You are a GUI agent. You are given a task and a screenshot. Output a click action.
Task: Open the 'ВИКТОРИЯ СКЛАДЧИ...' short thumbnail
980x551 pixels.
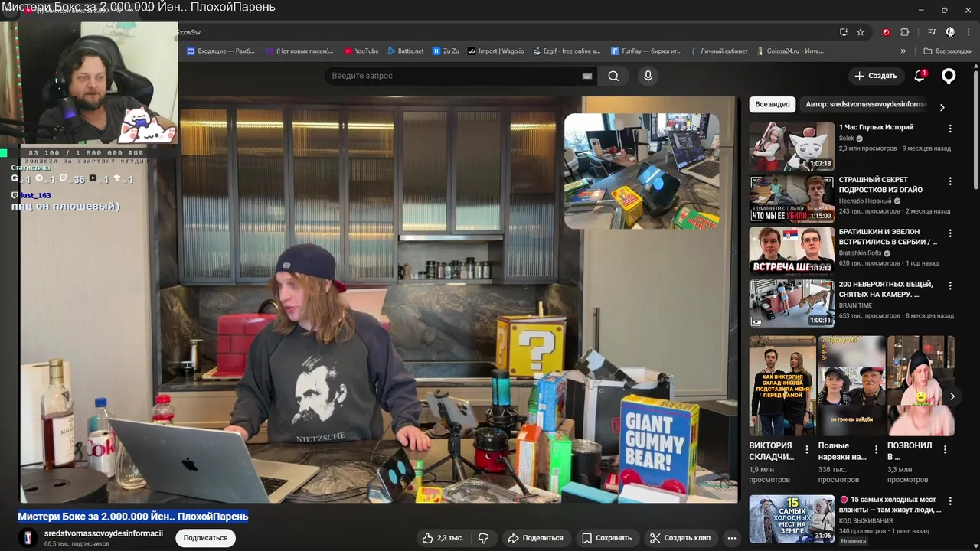click(x=782, y=386)
